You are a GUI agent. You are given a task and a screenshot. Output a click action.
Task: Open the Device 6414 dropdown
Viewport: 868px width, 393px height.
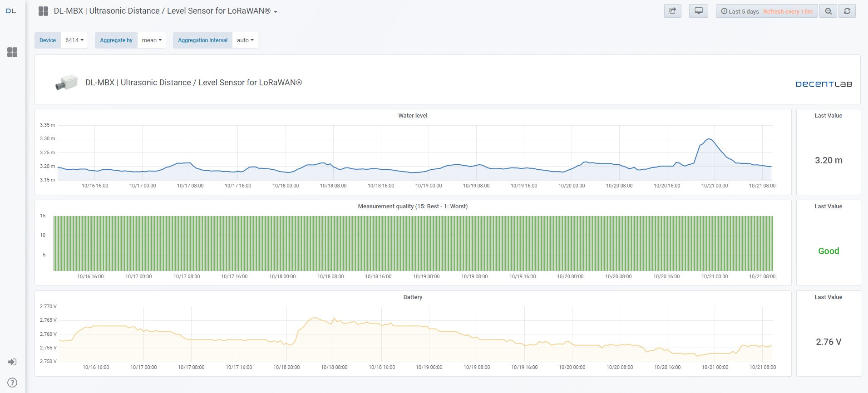click(x=74, y=40)
